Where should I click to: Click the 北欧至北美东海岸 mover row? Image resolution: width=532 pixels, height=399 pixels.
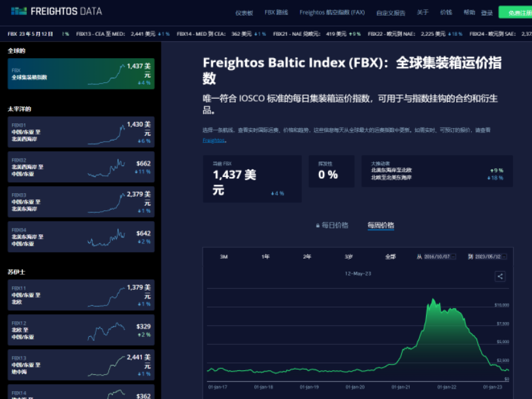[x=437, y=178]
